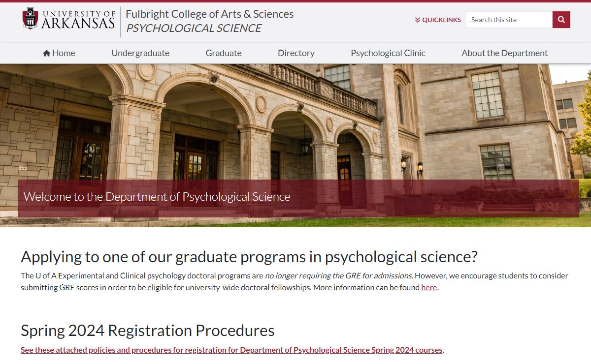Screen dimensions: 591x364
Task: Click the Welcome to the Department banner caption
Action: (157, 197)
